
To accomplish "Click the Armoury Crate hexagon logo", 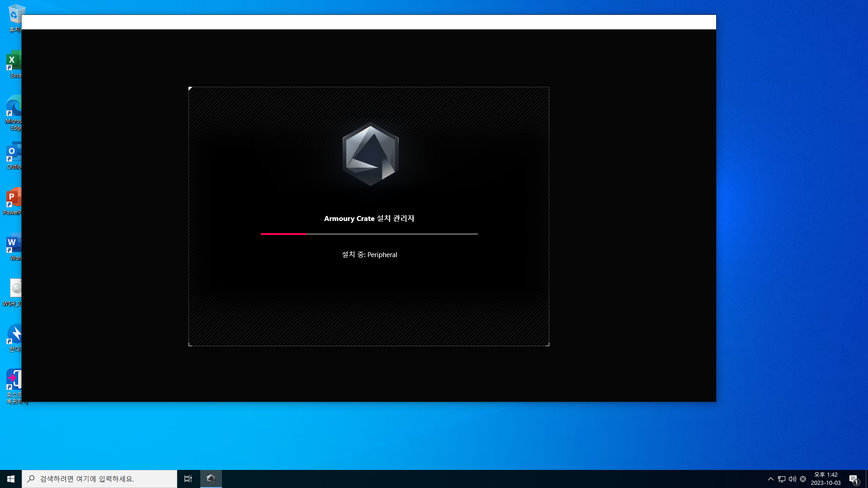I will click(x=370, y=154).
